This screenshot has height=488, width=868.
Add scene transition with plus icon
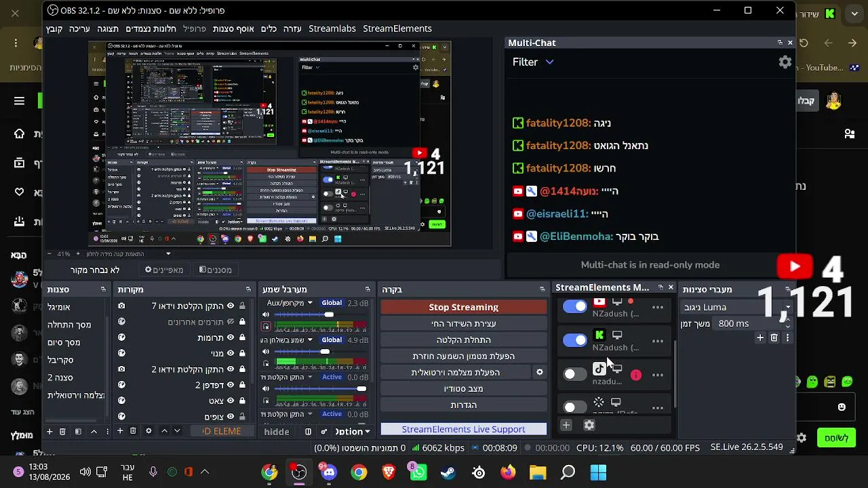760,338
